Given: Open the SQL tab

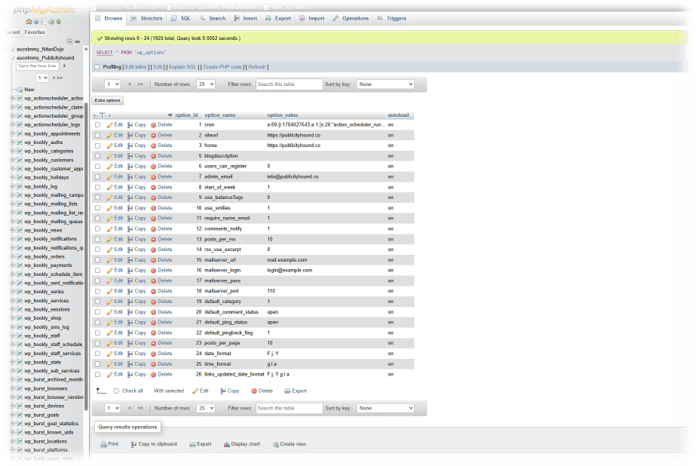Looking at the screenshot, I should click(x=181, y=19).
